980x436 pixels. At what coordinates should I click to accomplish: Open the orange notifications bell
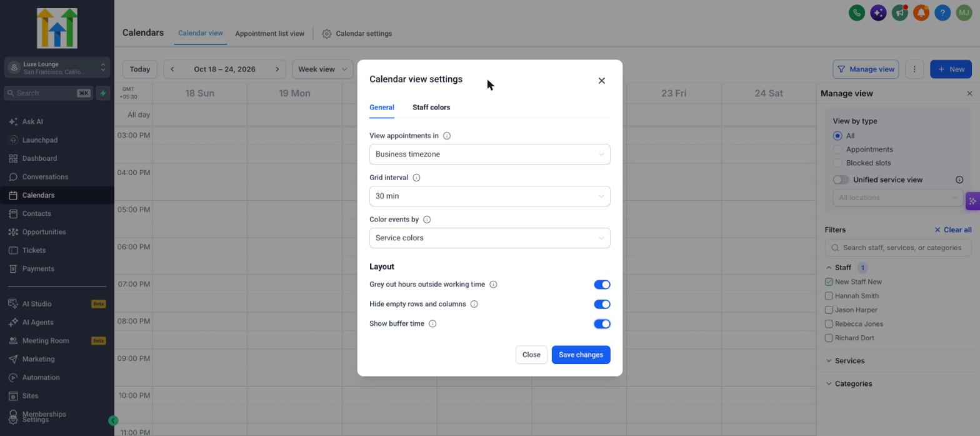(x=921, y=13)
